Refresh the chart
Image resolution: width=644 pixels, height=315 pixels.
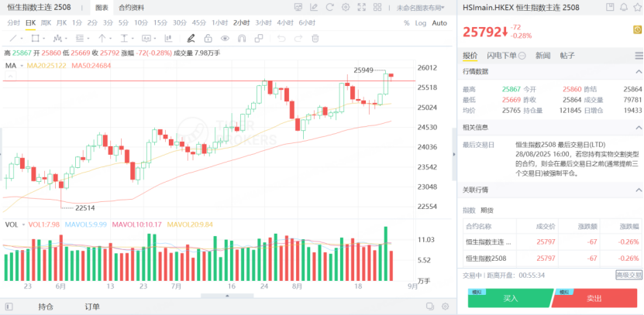pyautogui.click(x=329, y=7)
